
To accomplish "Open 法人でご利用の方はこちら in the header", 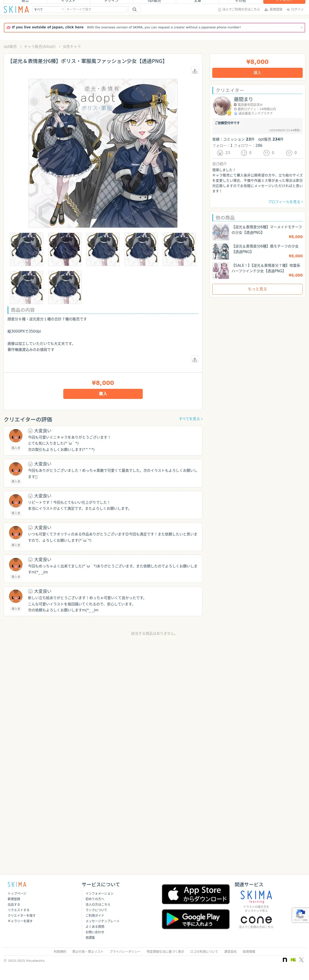I will click(239, 10).
